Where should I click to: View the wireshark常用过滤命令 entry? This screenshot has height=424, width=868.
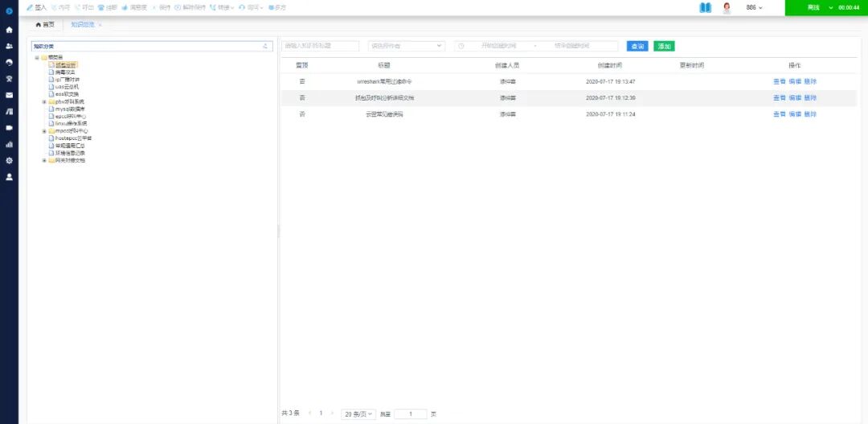coord(780,81)
